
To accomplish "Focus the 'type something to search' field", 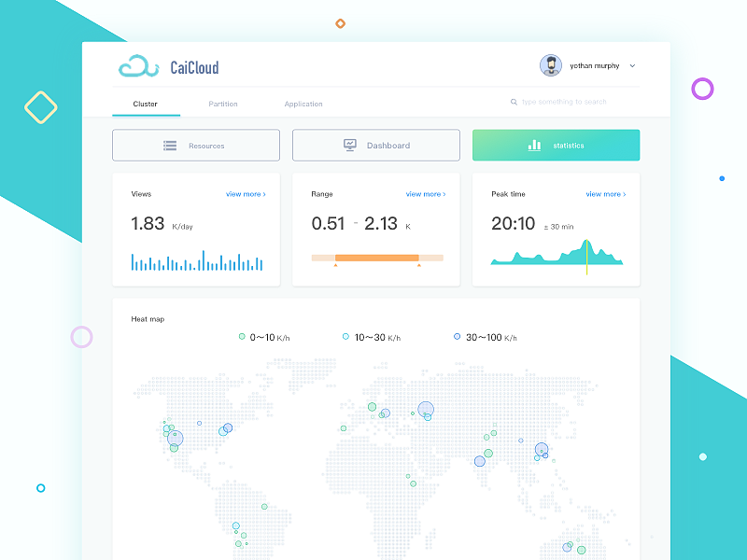I will pyautogui.click(x=564, y=102).
